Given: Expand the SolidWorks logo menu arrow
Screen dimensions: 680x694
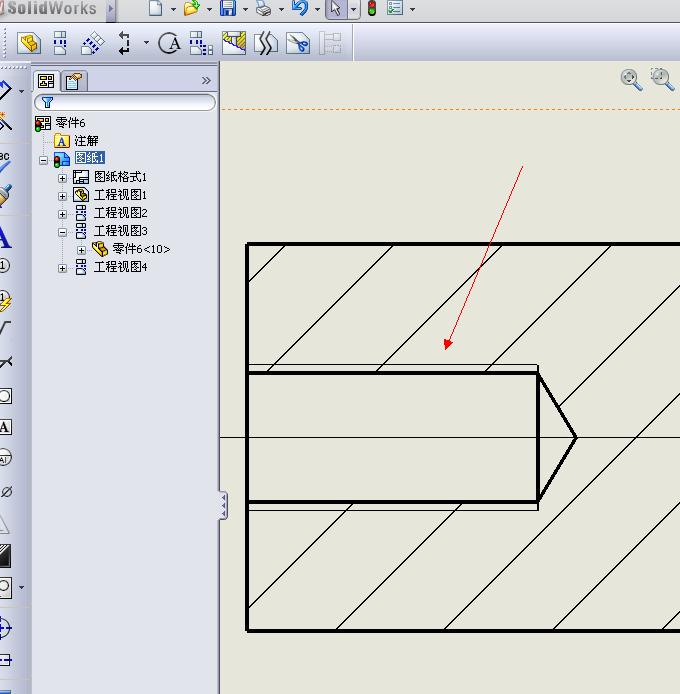Looking at the screenshot, I should tap(111, 8).
